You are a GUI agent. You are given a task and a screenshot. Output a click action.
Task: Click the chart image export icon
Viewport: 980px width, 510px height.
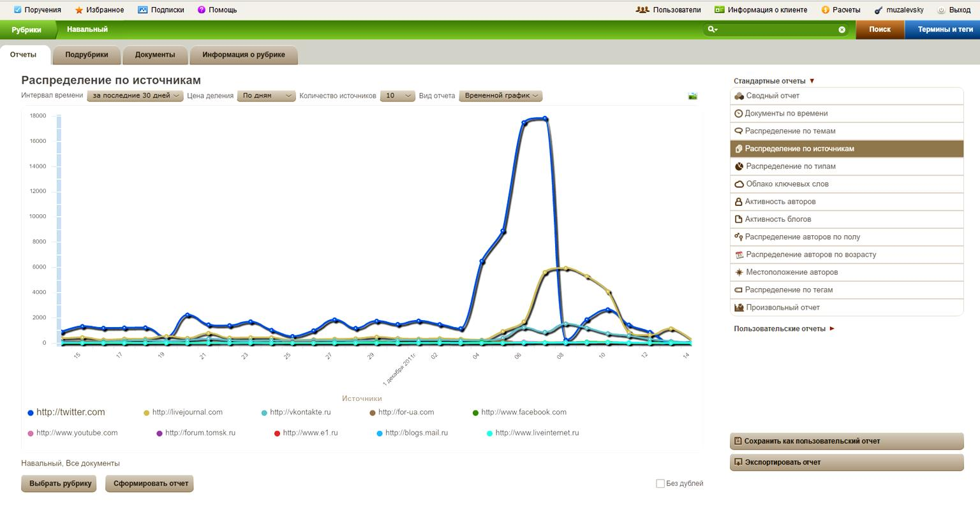pyautogui.click(x=692, y=96)
